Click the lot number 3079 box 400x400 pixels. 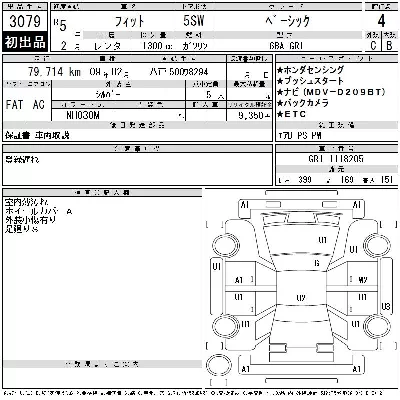pyautogui.click(x=25, y=21)
